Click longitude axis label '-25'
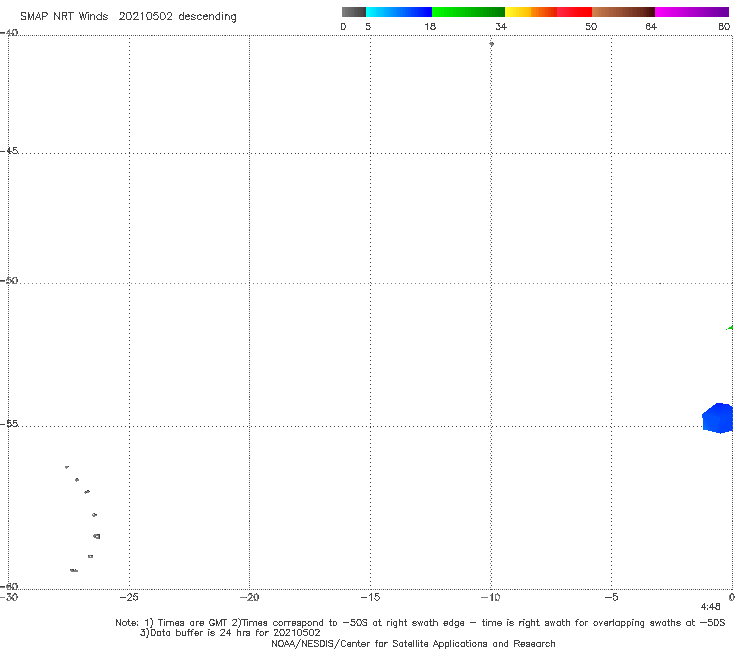The height and width of the screenshot is (650, 740). [x=129, y=597]
